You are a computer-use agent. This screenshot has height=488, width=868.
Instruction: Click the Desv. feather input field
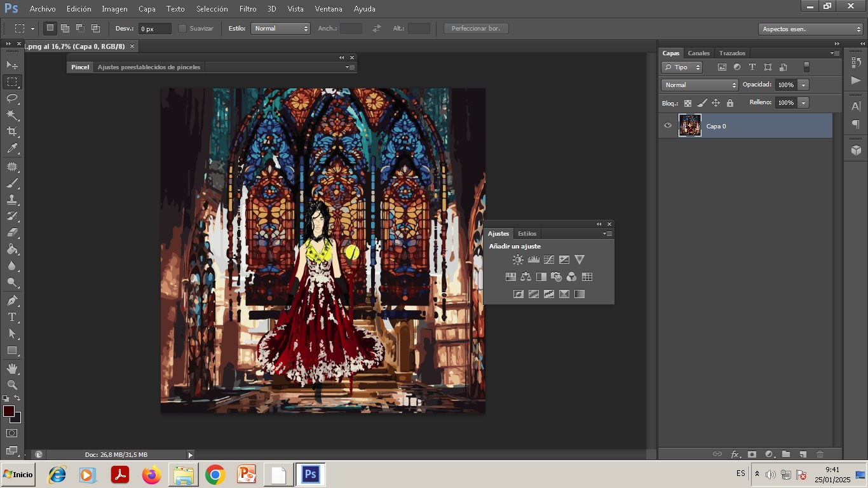[155, 29]
